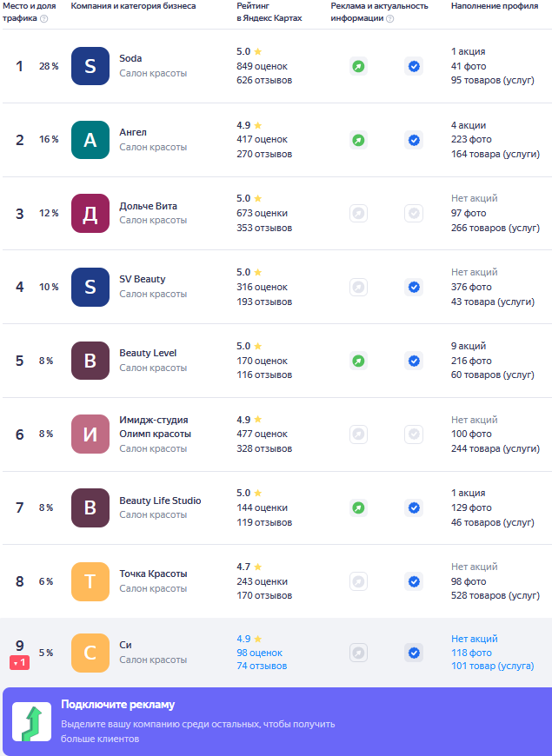Click the help icon next to 'Реклама и актуальность информации'
The image size is (552, 756).
tap(389, 18)
